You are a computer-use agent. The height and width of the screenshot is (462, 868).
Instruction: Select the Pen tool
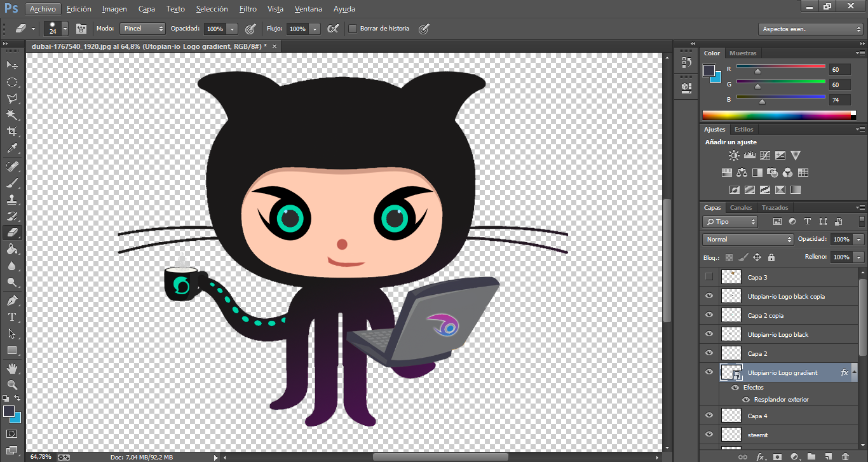(x=12, y=301)
